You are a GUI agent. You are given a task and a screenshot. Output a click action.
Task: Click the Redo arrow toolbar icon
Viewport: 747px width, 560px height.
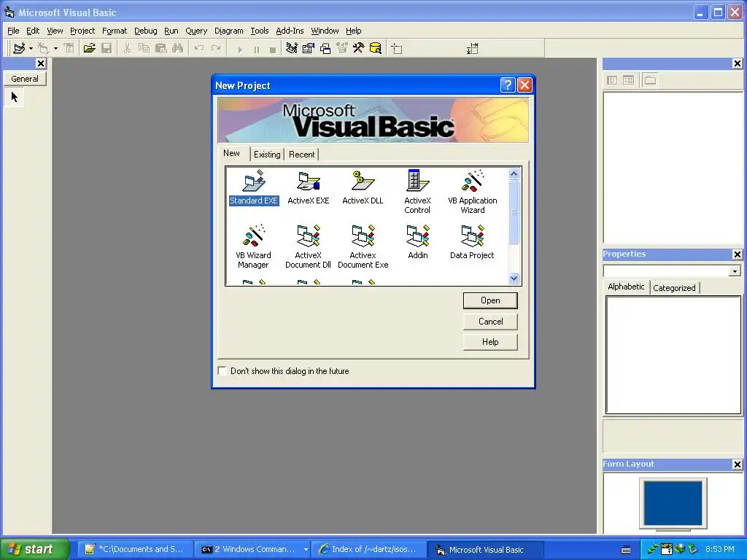pos(216,48)
